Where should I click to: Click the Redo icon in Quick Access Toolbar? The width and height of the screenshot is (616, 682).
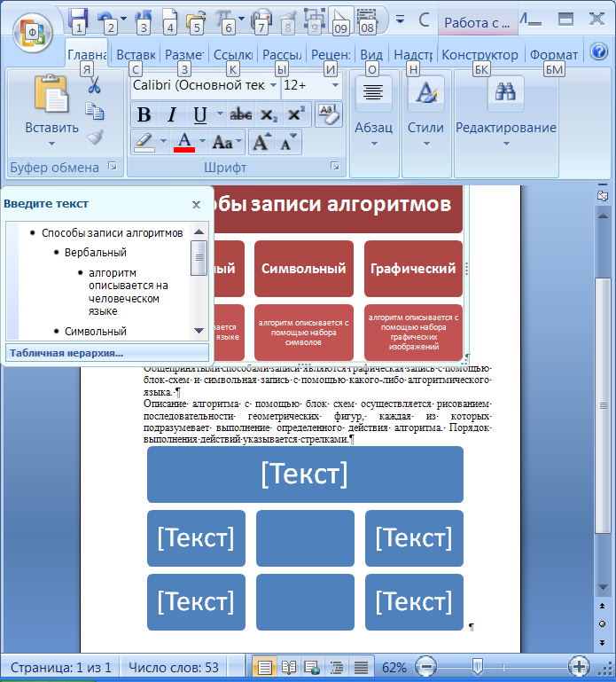coord(143,20)
